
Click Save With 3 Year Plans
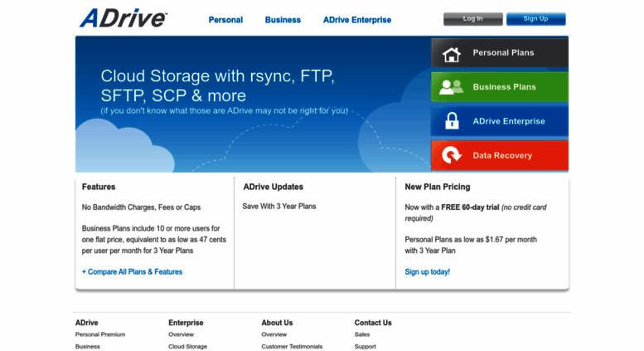(278, 207)
